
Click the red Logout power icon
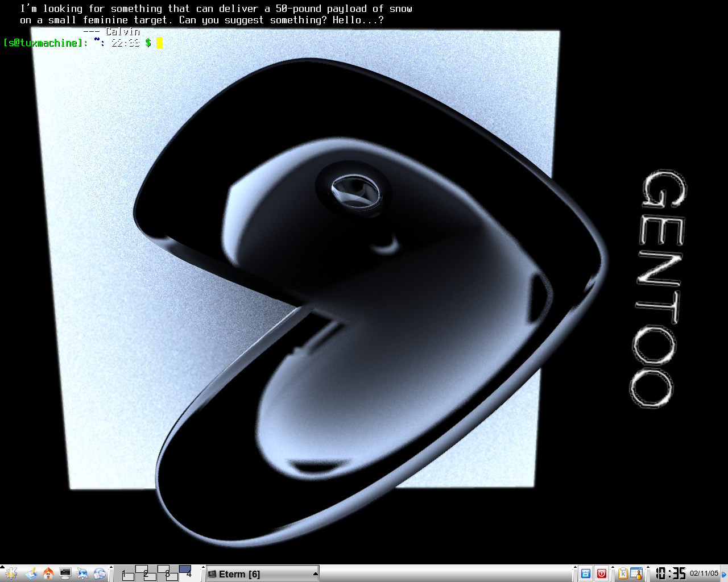pyautogui.click(x=602, y=573)
